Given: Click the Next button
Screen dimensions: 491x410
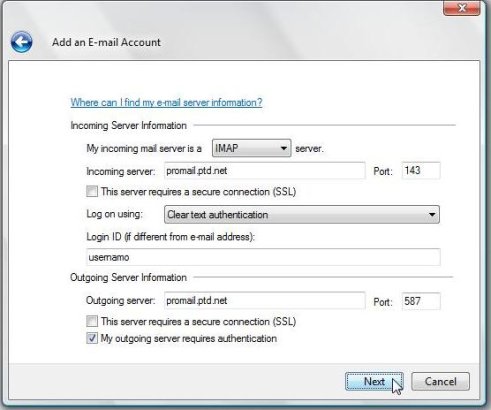Looking at the screenshot, I should [x=374, y=381].
